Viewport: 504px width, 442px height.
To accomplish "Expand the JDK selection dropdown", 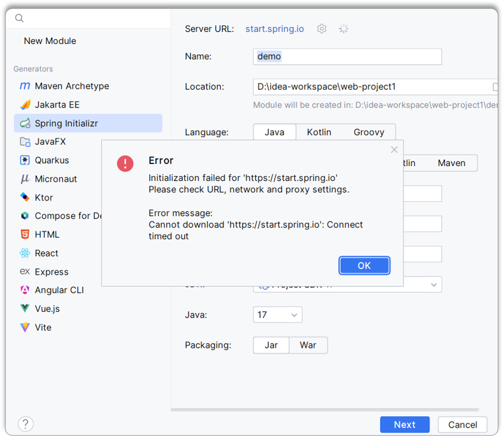I will (x=434, y=285).
